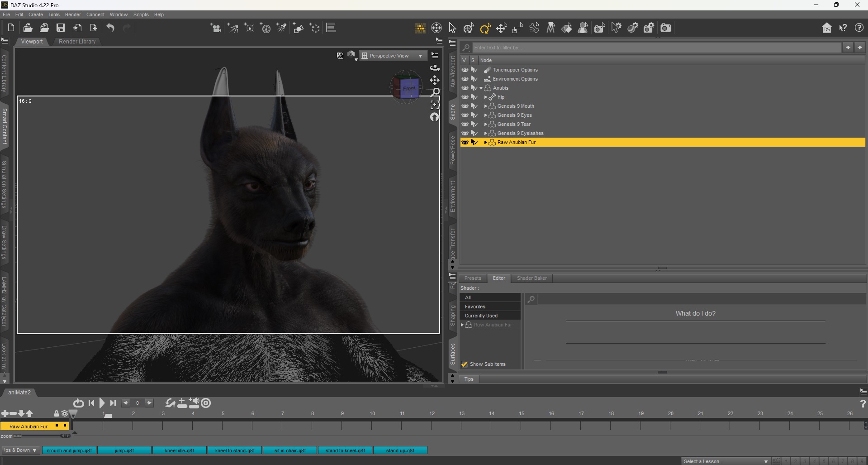Click the viewport reset view icon
Screen dimensions: 868x465
(x=435, y=117)
